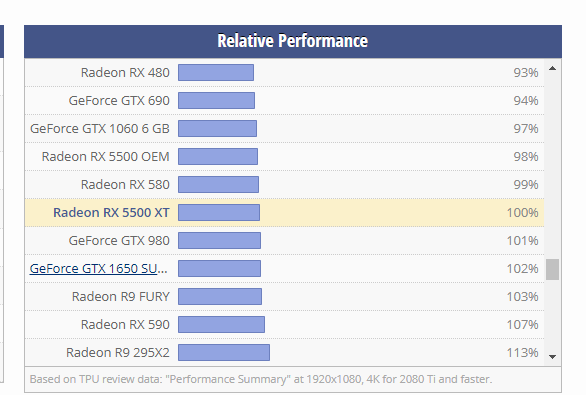The height and width of the screenshot is (395, 586).
Task: Open the GeForce GTX 1650 SU... link
Action: pos(99,268)
